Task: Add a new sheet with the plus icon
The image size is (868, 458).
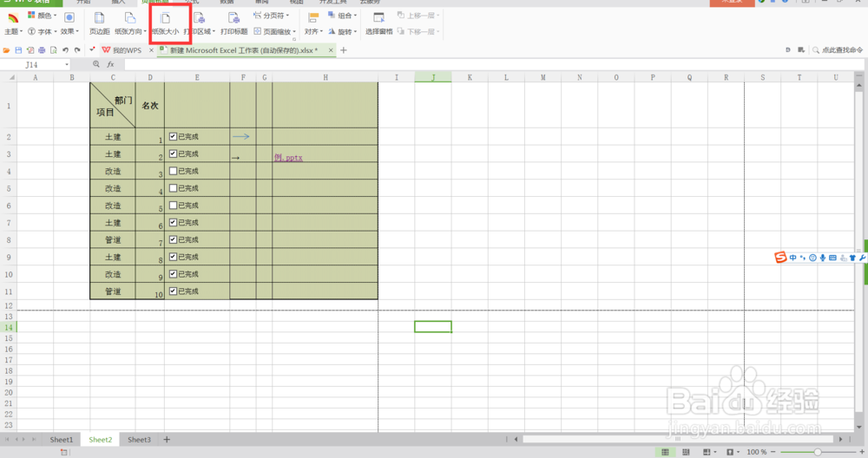Action: point(167,440)
